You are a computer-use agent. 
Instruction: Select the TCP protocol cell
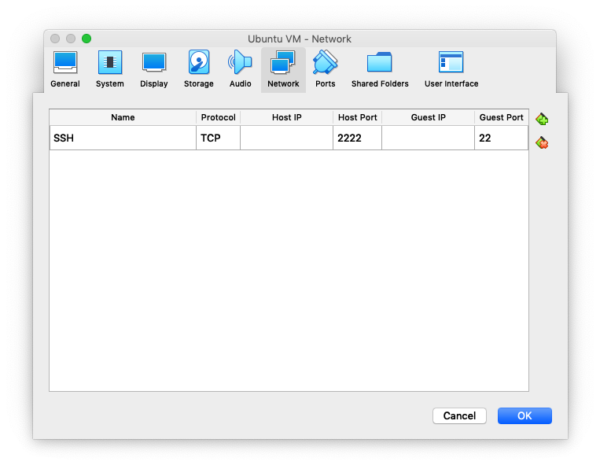tap(218, 138)
